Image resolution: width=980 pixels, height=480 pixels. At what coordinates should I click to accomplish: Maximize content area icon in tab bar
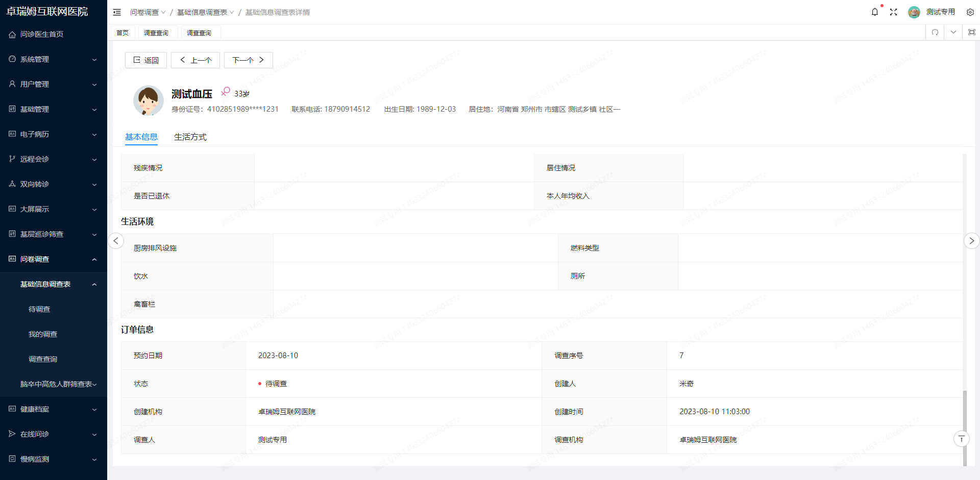pyautogui.click(x=972, y=32)
